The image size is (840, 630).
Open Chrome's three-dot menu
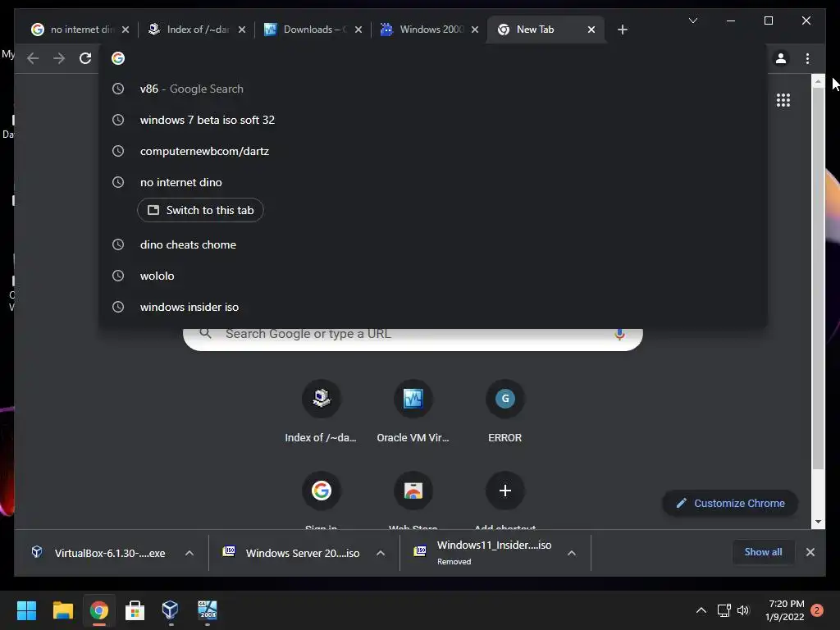[807, 58]
